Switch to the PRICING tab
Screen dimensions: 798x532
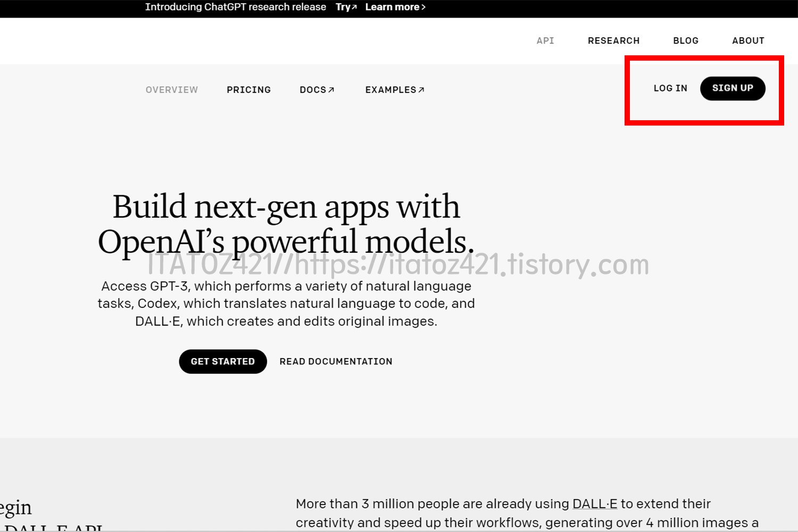(248, 90)
